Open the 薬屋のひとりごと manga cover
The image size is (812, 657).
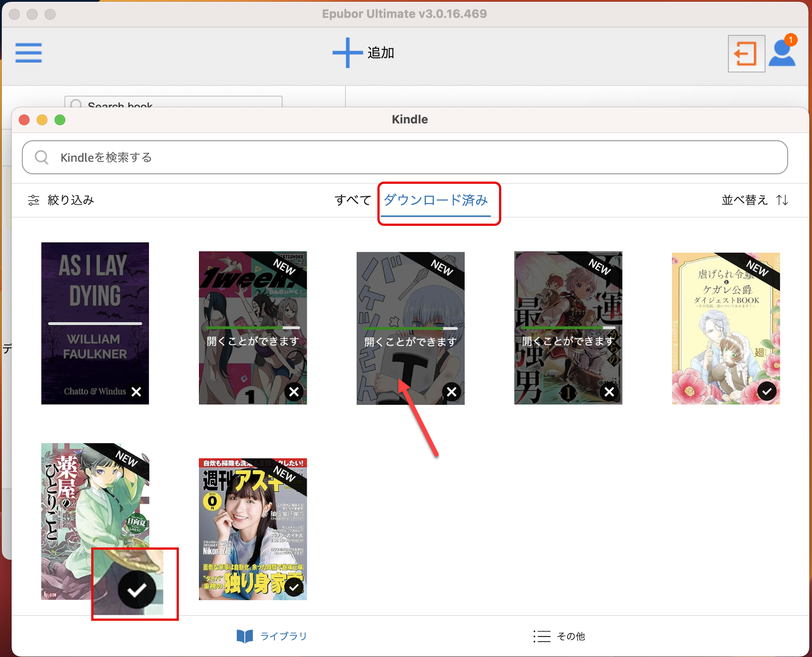click(95, 521)
